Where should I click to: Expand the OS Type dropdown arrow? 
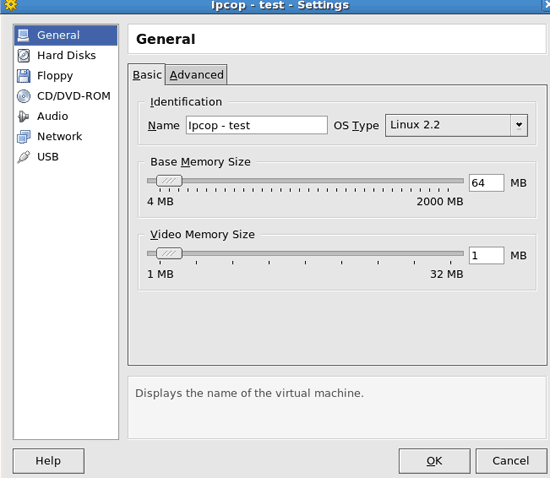click(519, 125)
